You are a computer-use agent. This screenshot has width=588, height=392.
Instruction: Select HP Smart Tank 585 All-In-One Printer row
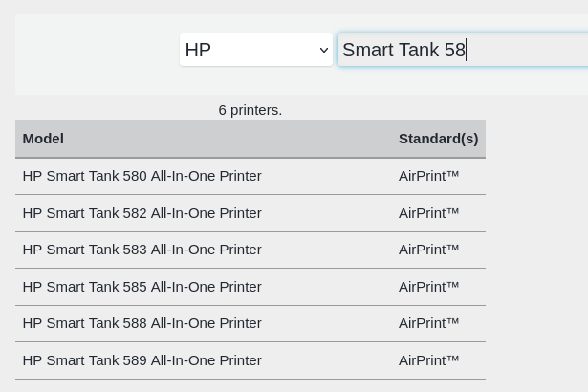250,287
